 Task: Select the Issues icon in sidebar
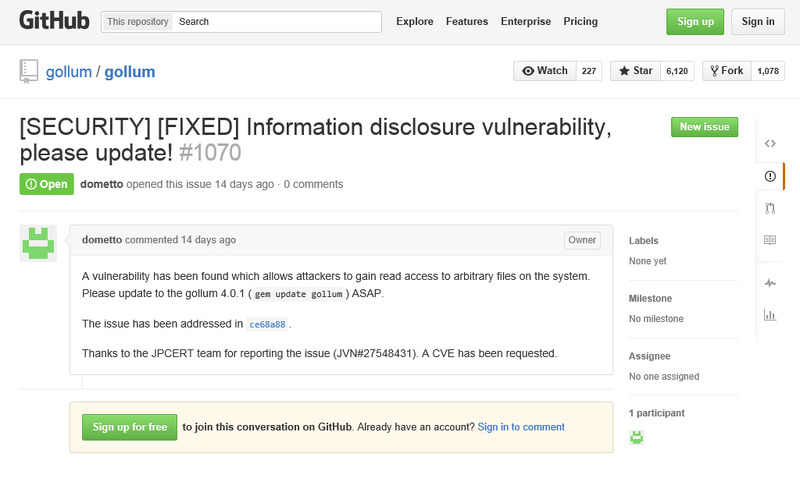coord(770,176)
